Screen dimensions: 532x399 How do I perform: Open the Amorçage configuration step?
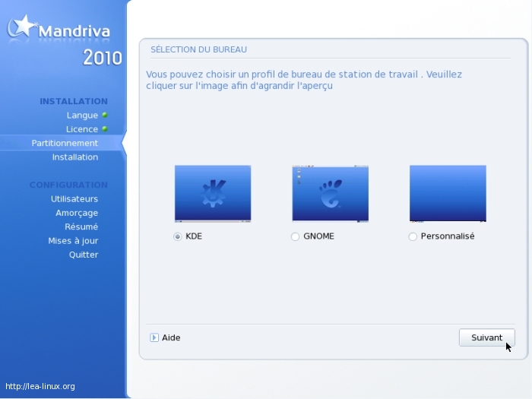[77, 213]
